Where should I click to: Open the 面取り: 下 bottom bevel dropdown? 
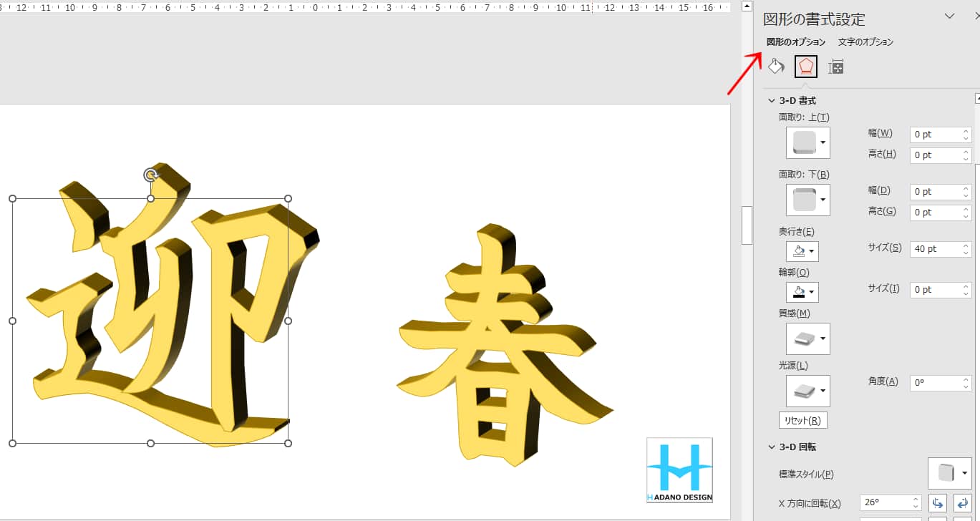(808, 200)
